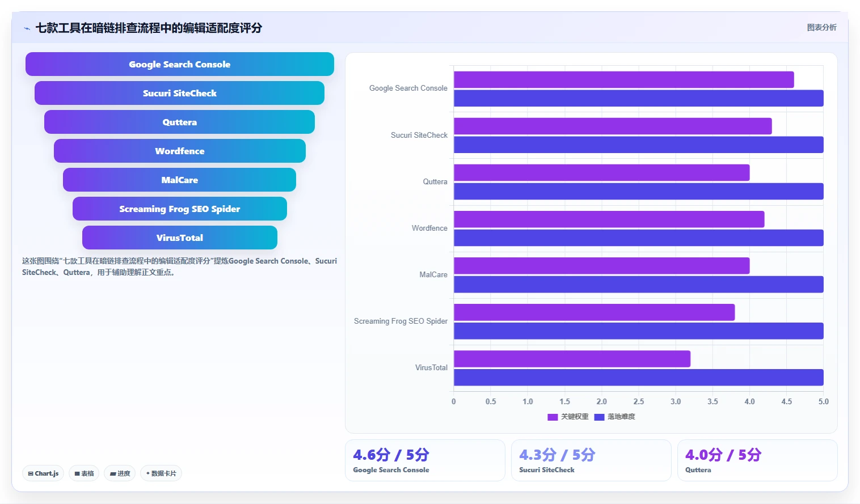860x504 pixels.
Task: Open the 4.3分 / 5分 Sucuri SiteCheck card
Action: [x=591, y=460]
